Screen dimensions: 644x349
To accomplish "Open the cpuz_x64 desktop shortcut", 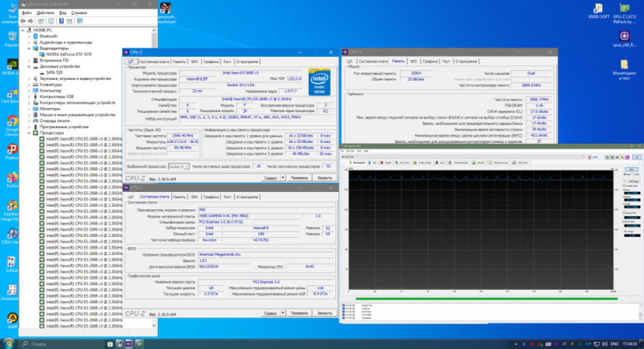I will coord(624,39).
